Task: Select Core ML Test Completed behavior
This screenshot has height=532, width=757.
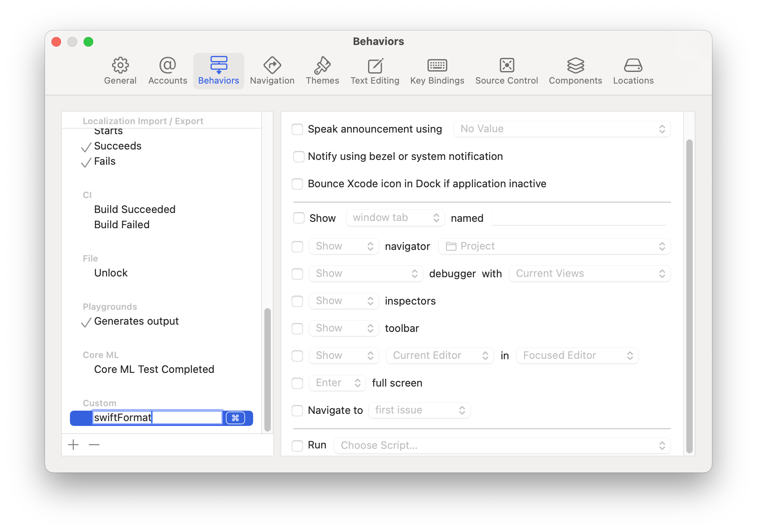Action: (154, 369)
